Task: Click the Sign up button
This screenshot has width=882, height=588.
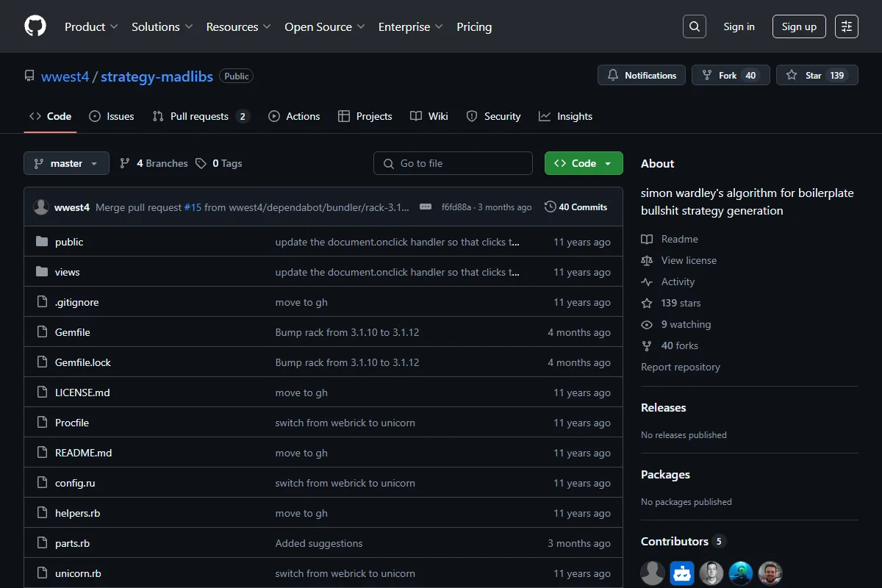Action: 799,26
